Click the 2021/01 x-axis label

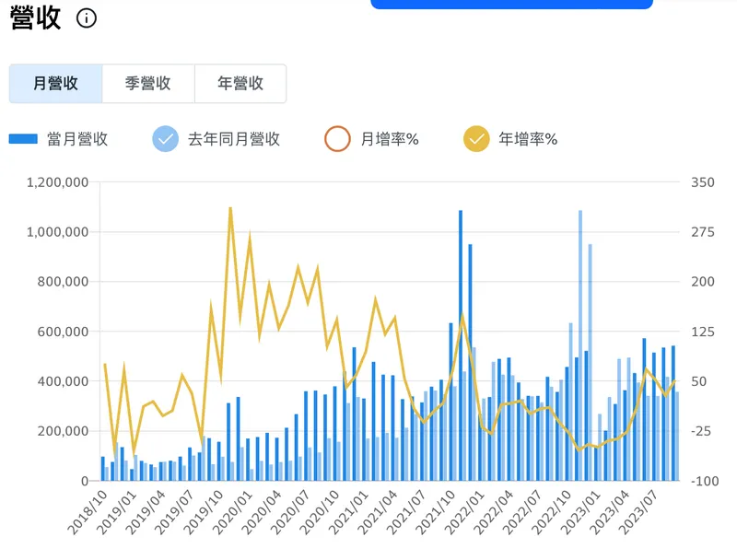click(x=349, y=512)
